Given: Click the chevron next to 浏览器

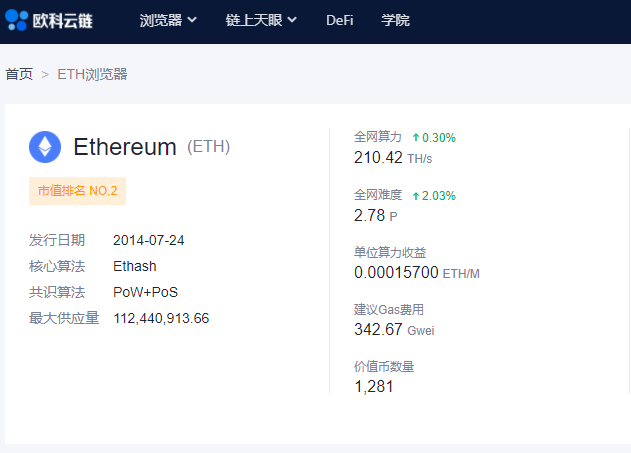Looking at the screenshot, I should pyautogui.click(x=192, y=20).
